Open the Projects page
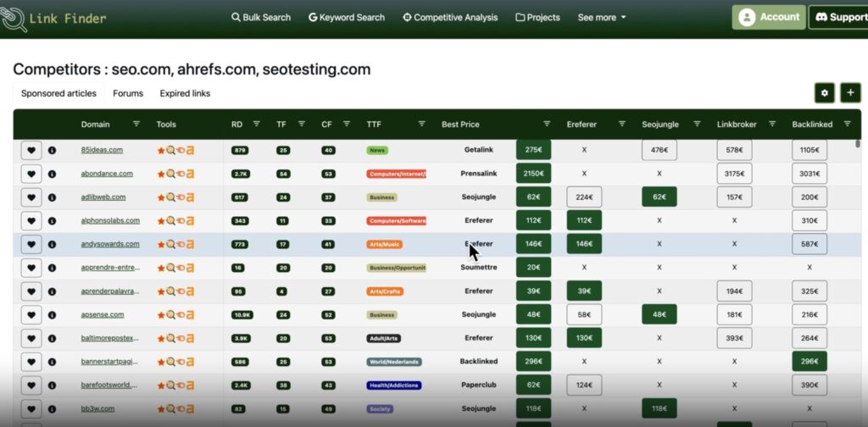 tap(537, 17)
